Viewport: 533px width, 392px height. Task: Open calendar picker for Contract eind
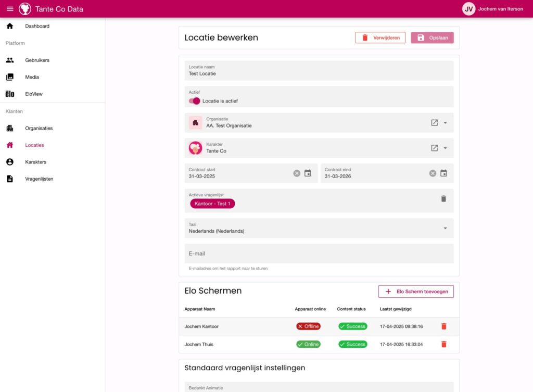[x=443, y=173]
